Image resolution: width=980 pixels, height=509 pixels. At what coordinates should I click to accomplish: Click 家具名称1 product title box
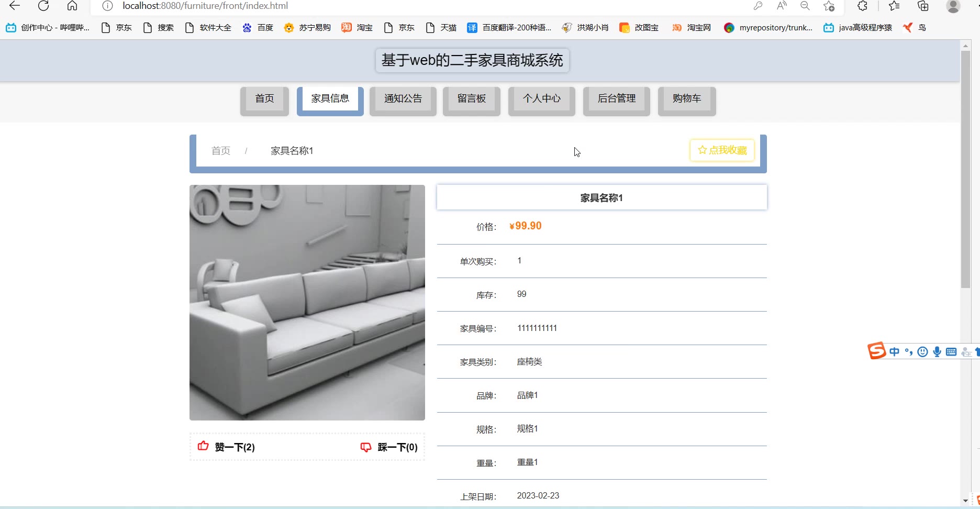click(602, 197)
